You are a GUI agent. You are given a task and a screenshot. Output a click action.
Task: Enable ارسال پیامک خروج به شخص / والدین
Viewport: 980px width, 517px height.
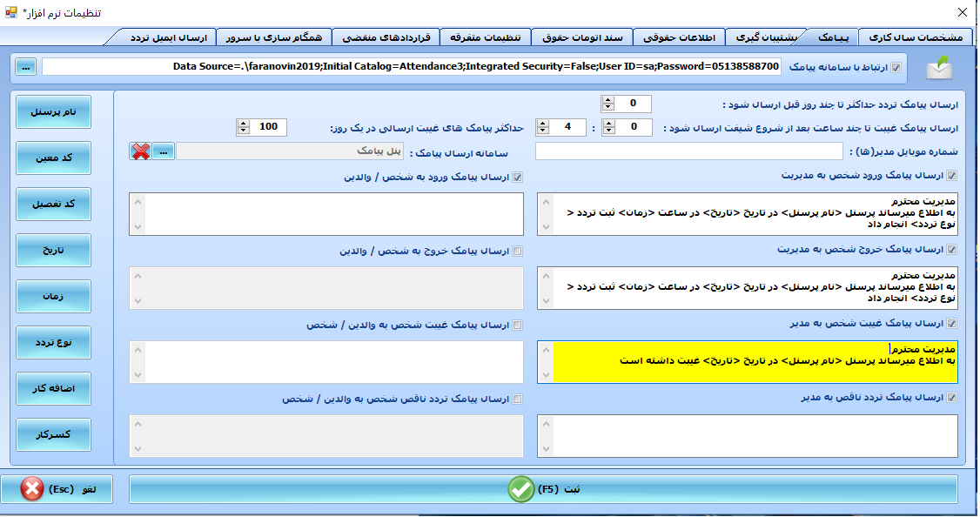click(518, 251)
